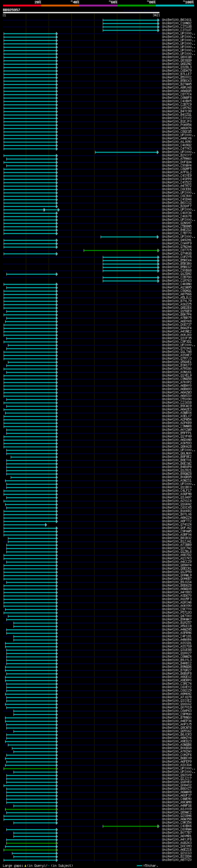Screen dimensions: 197x868
Task: Click the orange ~40% identity color segment
Action: click(60, 6)
